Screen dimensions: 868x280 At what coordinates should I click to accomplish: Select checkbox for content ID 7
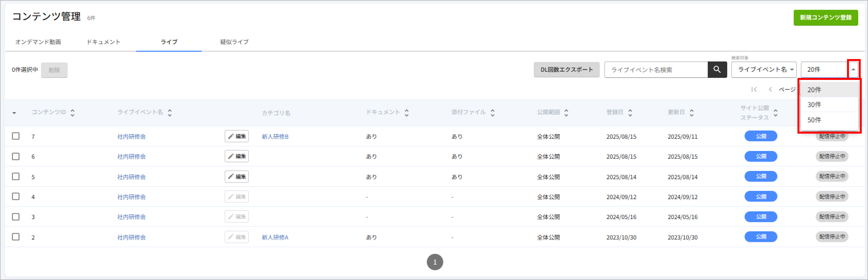tap(16, 136)
